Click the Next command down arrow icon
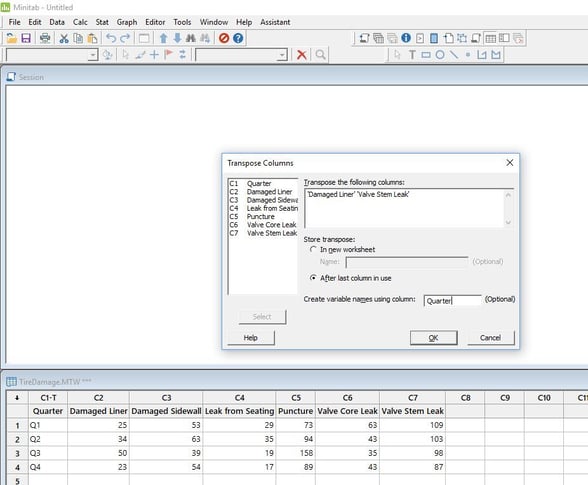Screen dimensions: 588x485 [177, 38]
